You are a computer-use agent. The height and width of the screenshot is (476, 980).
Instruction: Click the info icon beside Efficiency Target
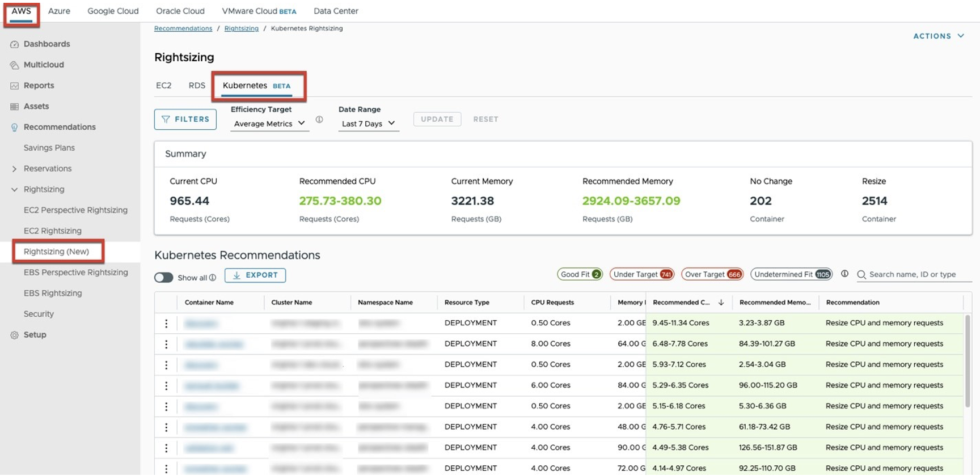click(x=319, y=120)
